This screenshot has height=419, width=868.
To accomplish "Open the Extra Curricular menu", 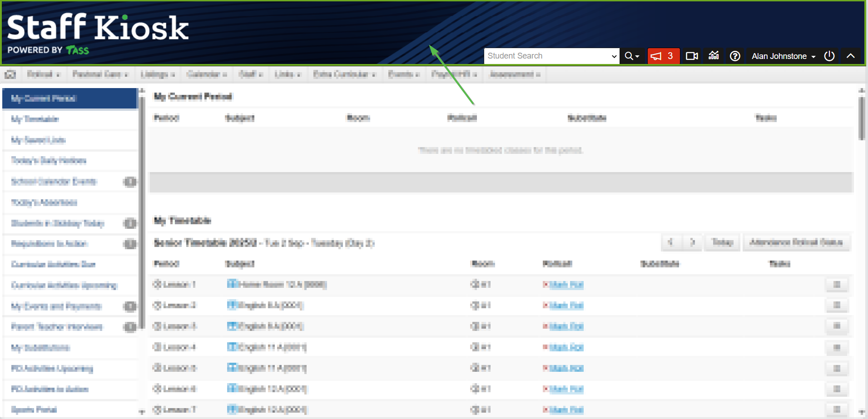I will click(x=344, y=74).
